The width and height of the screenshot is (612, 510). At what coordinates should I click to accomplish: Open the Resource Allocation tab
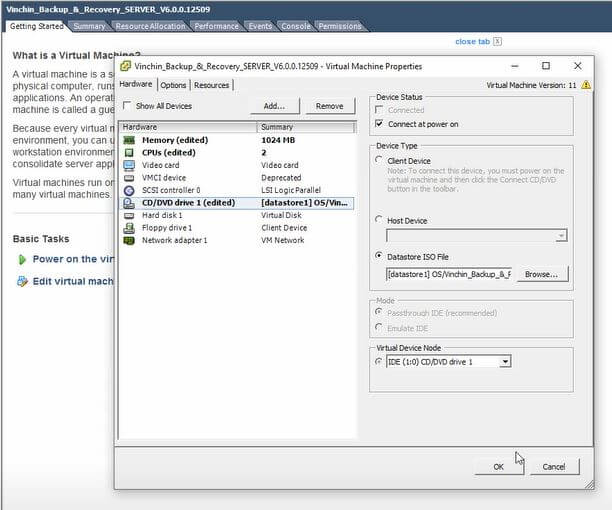click(150, 26)
